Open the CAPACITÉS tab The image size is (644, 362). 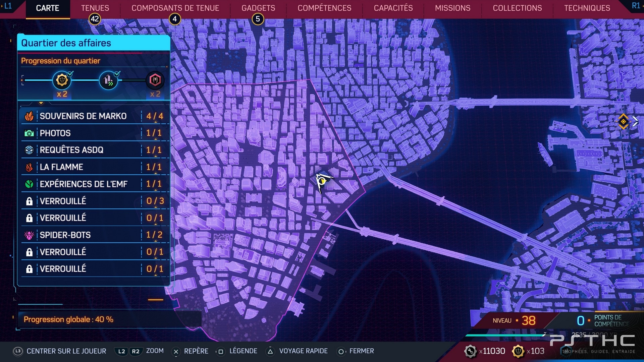393,8
